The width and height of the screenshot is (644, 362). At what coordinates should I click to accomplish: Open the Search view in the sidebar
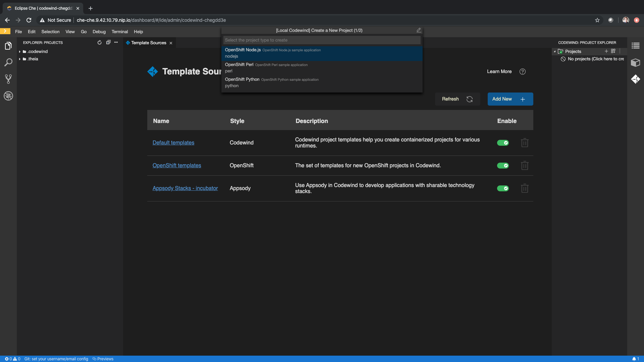pos(8,62)
